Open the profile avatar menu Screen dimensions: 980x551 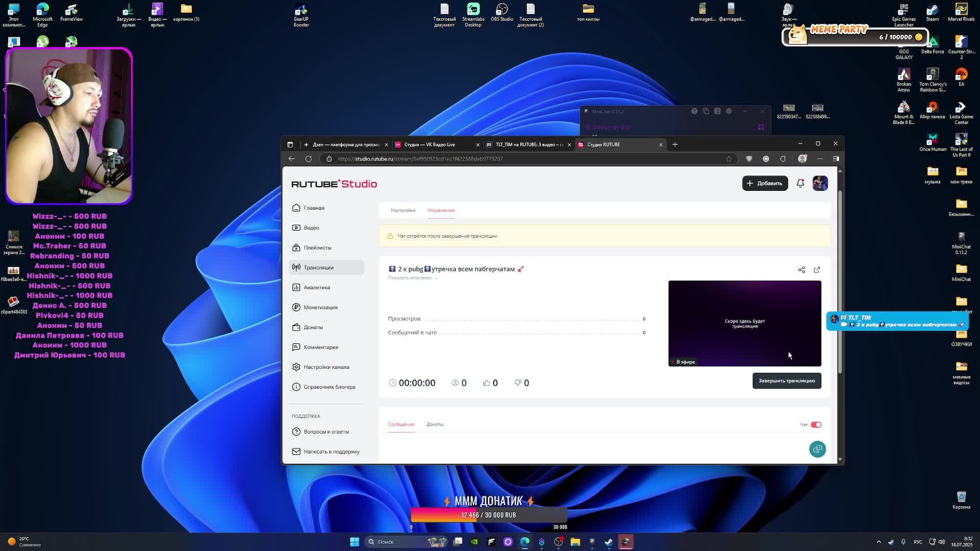pyautogui.click(x=820, y=183)
